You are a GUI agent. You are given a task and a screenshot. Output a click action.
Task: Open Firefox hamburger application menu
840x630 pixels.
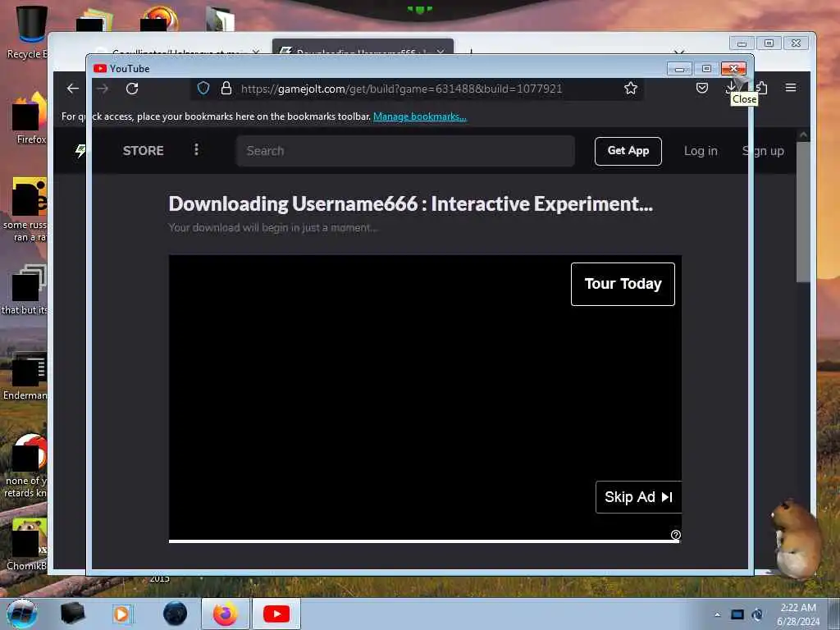(x=791, y=88)
